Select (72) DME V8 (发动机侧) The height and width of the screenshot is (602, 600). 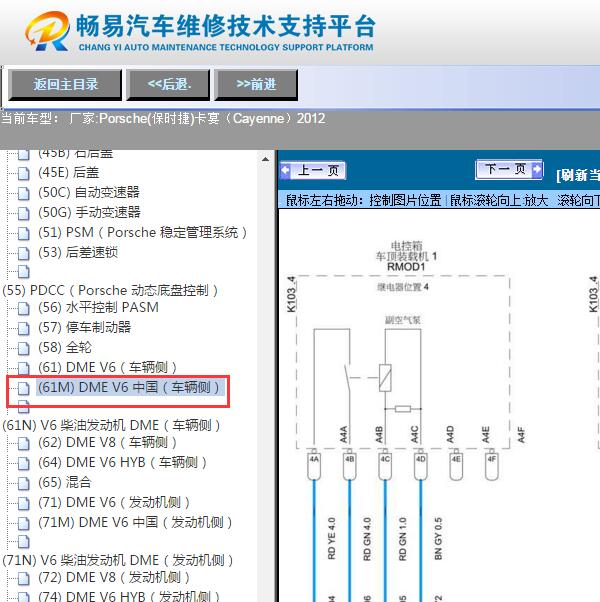point(114,578)
